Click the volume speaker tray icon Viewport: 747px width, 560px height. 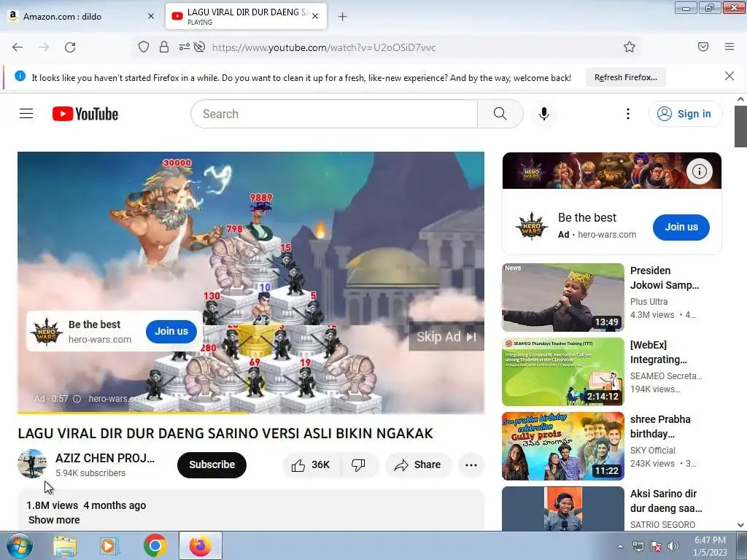(x=673, y=546)
